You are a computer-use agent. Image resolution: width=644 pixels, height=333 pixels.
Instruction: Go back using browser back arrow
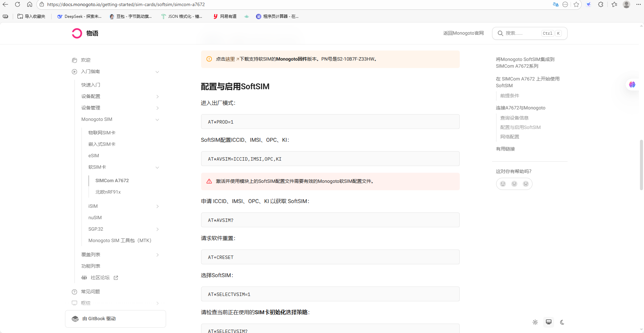pyautogui.click(x=5, y=4)
